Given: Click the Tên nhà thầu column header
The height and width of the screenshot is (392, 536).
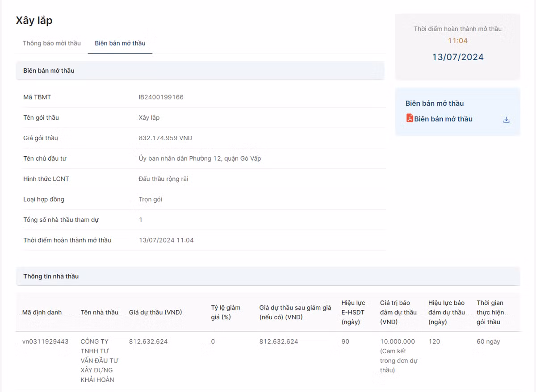Looking at the screenshot, I should [x=99, y=313].
